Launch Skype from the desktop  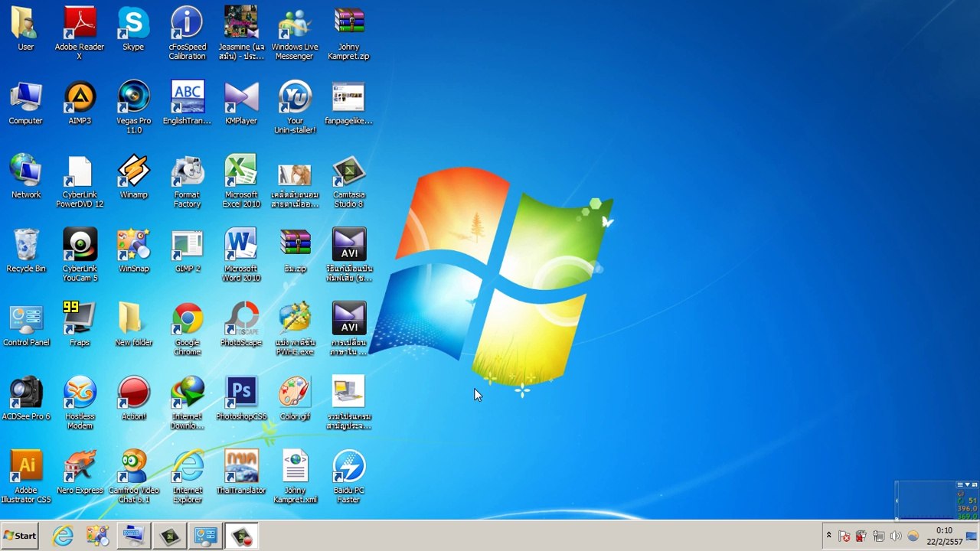click(x=133, y=28)
